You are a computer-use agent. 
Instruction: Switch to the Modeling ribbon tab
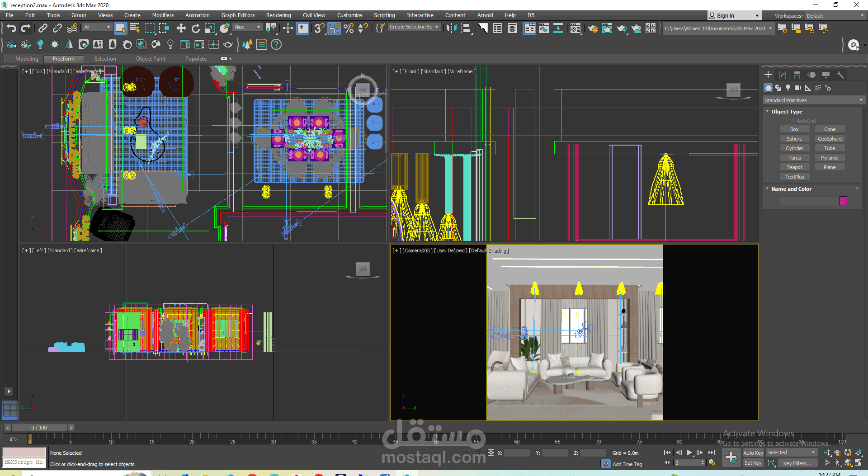click(27, 59)
